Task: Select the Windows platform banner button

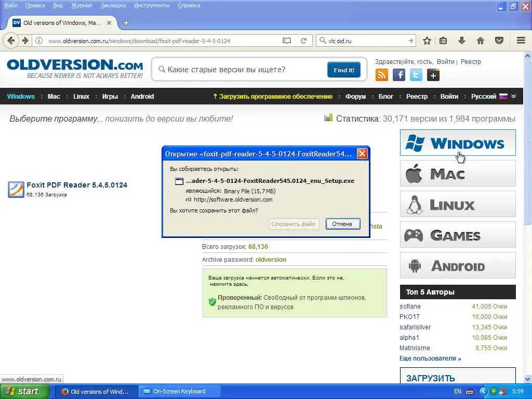Action: click(458, 142)
